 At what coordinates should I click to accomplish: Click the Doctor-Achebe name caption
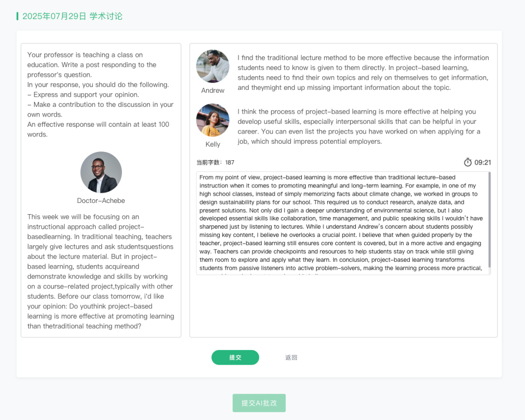click(101, 201)
